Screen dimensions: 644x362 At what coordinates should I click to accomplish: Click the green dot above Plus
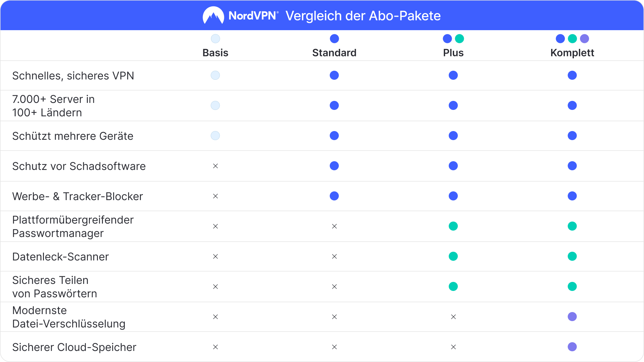(x=460, y=39)
